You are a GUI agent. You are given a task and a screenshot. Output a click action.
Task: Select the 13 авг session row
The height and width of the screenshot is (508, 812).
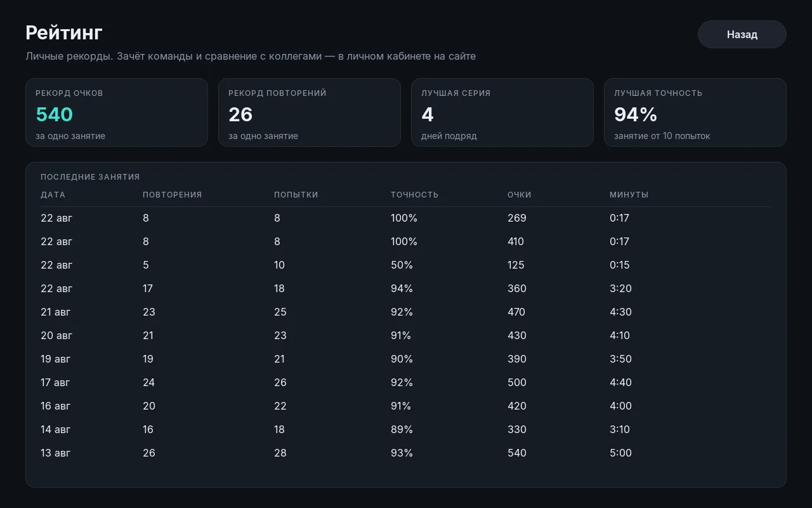click(406, 453)
